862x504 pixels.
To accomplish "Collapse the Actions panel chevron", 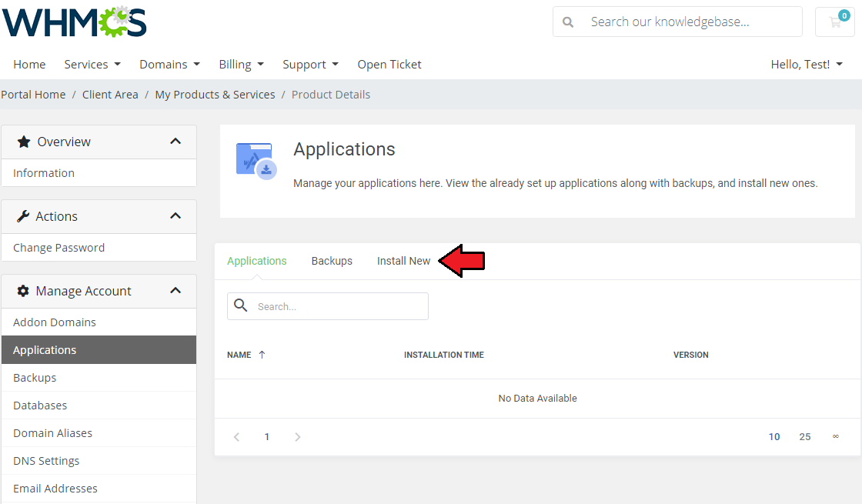I will coord(175,216).
